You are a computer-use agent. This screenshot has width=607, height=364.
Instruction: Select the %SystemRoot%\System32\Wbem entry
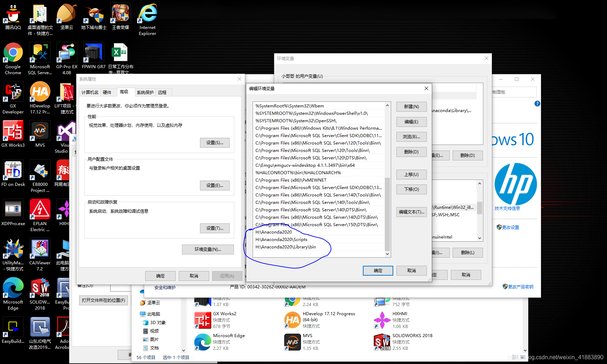319,106
